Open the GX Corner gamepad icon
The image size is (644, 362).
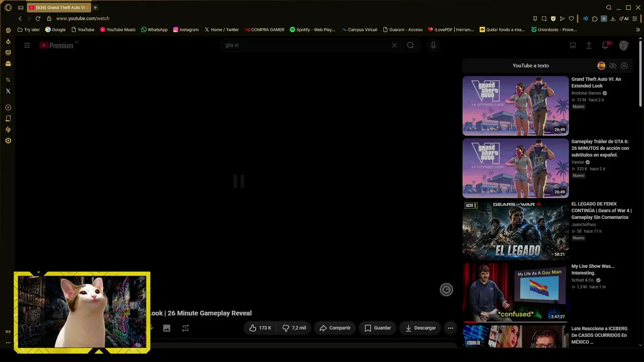pos(21,8)
